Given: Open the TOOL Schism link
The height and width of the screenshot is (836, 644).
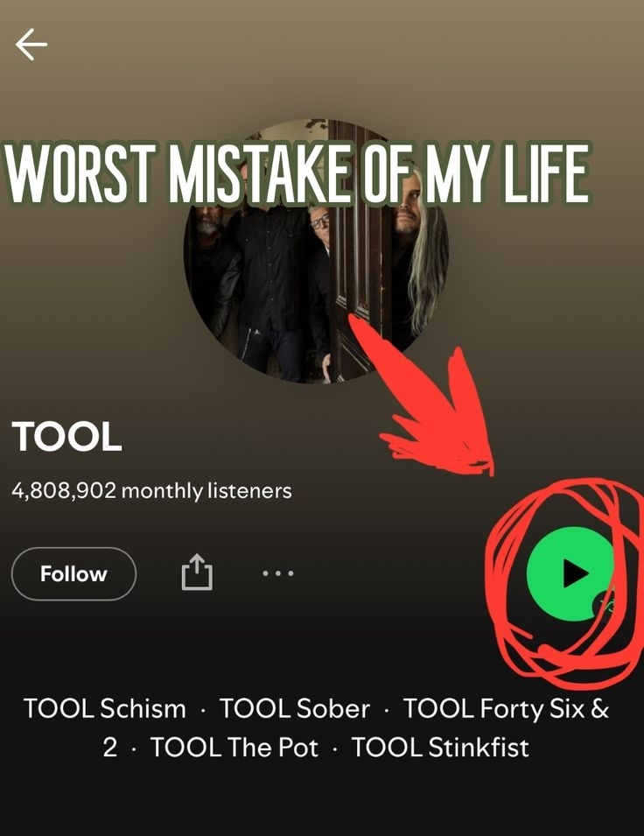Looking at the screenshot, I should tap(105, 708).
